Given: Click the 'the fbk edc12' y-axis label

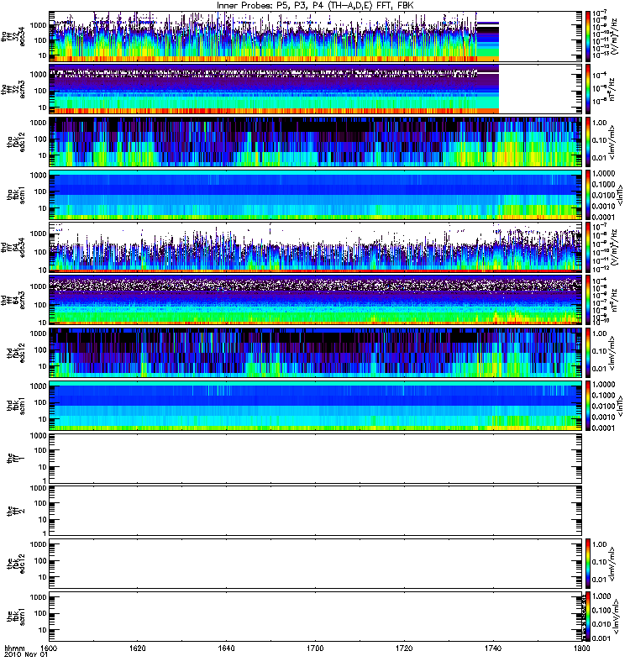Looking at the screenshot, I should tap(16, 564).
